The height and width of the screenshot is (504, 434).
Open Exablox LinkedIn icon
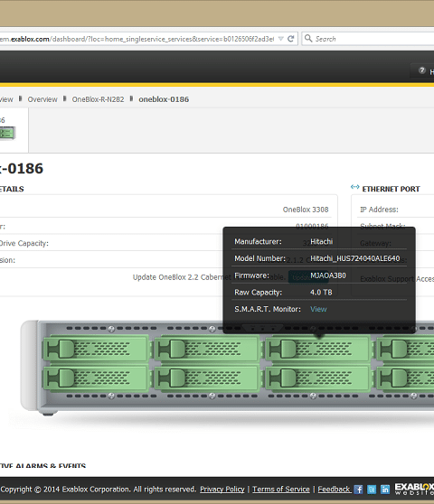(385, 490)
